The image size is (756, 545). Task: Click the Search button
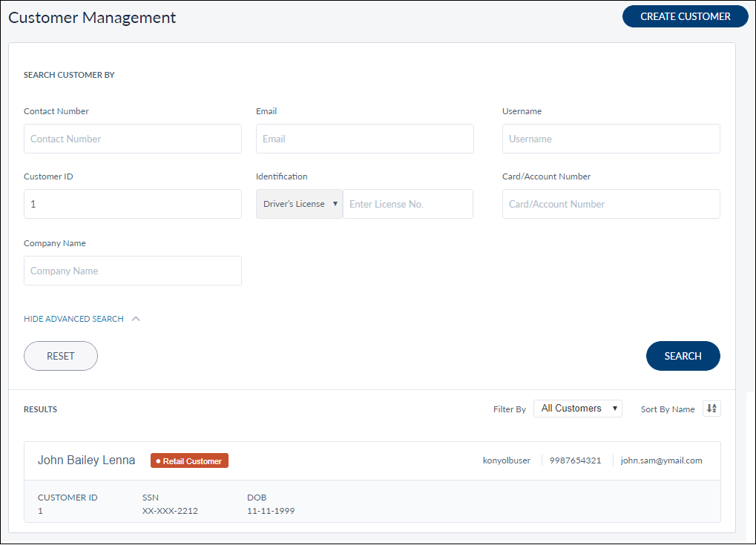[683, 356]
